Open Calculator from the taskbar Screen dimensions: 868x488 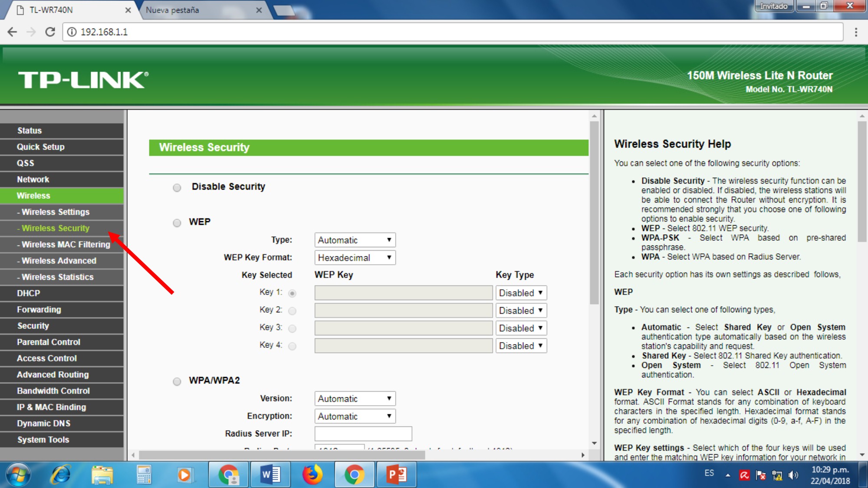tap(144, 475)
